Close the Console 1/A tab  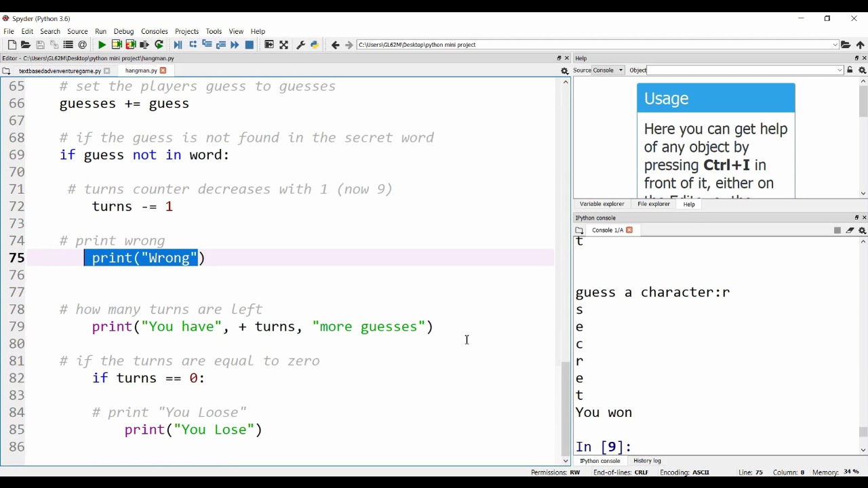tap(629, 230)
